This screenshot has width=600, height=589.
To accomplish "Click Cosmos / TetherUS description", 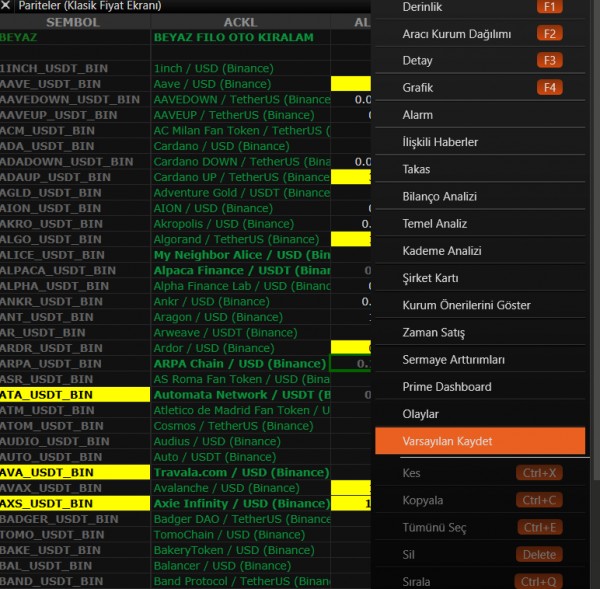I will pos(241,426).
